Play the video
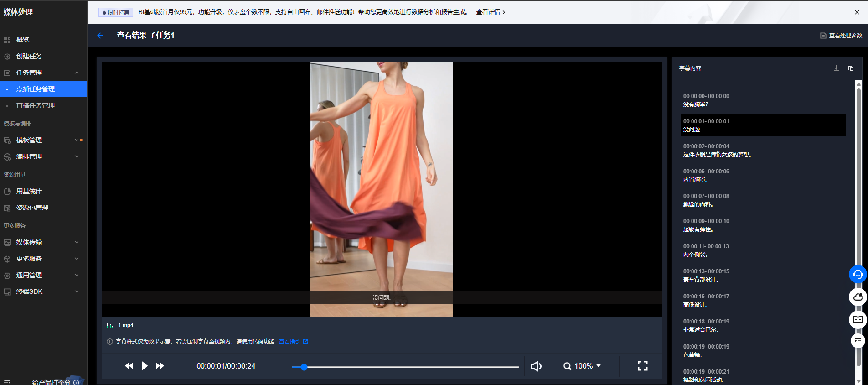Viewport: 868px width, 385px height. 145,366
